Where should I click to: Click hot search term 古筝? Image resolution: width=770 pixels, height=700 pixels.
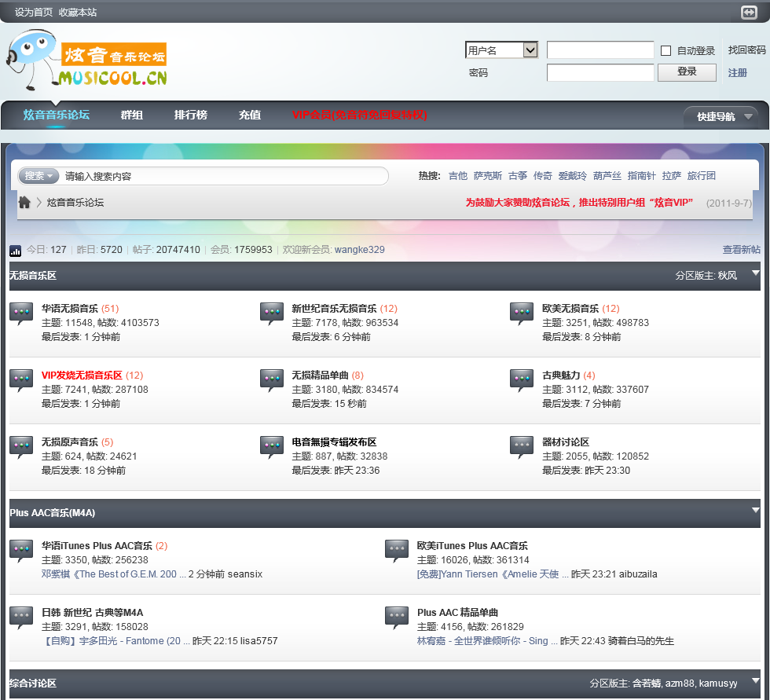click(518, 176)
